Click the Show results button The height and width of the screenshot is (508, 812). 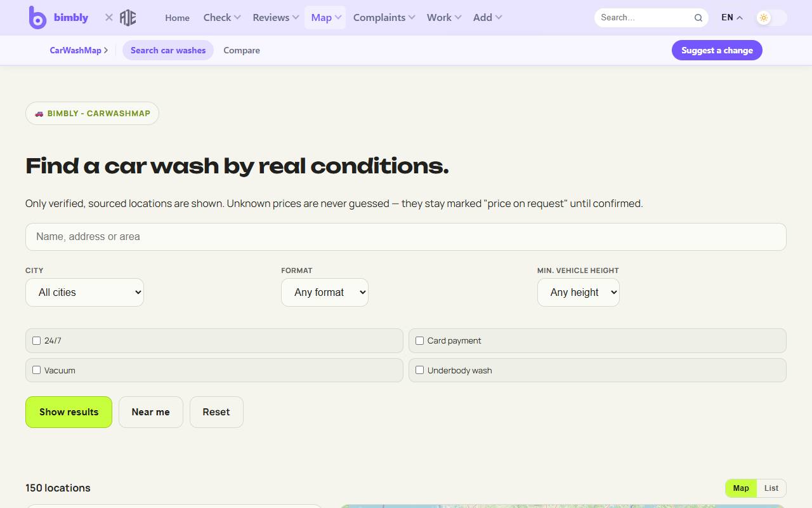point(69,412)
